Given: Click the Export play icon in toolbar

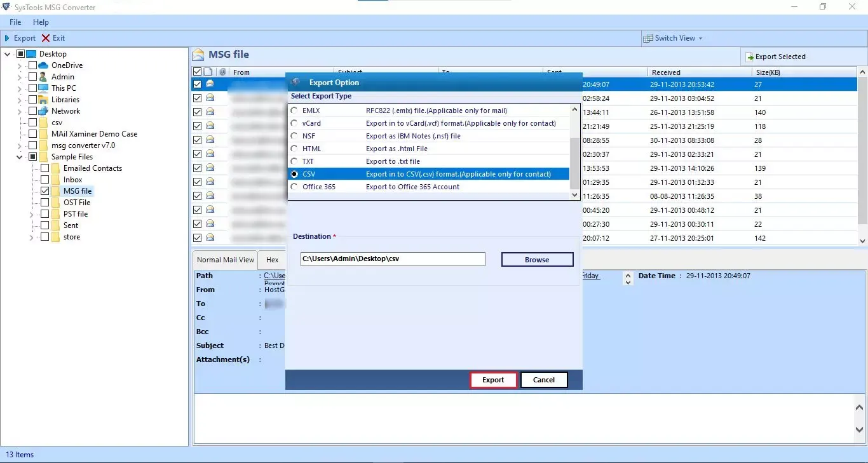Looking at the screenshot, I should pos(7,38).
